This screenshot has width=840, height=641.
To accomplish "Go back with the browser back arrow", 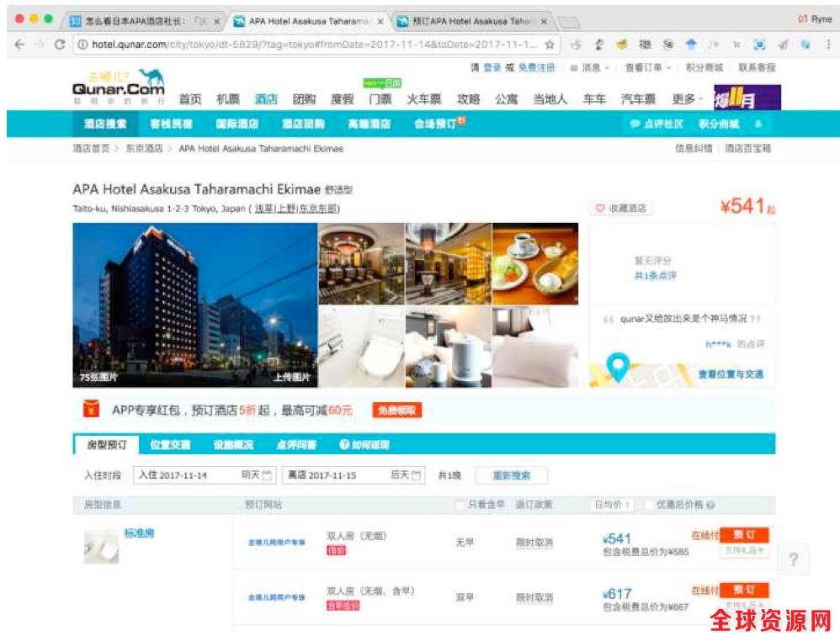I will tap(20, 45).
